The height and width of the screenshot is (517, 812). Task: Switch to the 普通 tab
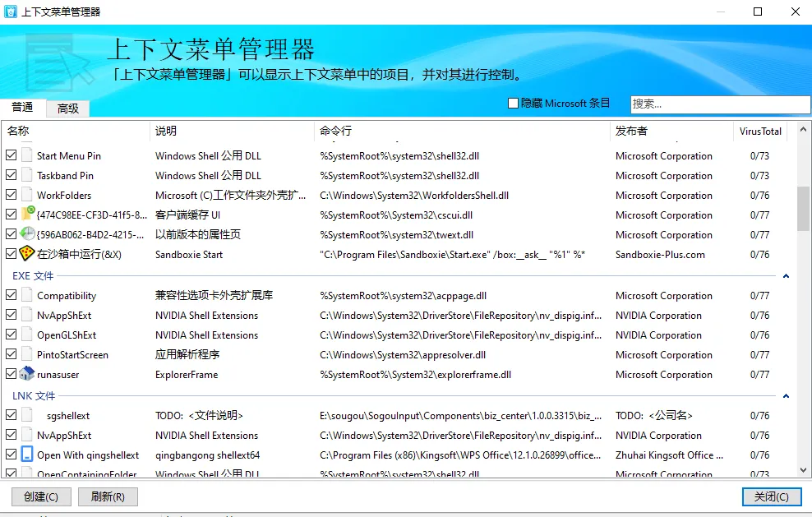(22, 107)
